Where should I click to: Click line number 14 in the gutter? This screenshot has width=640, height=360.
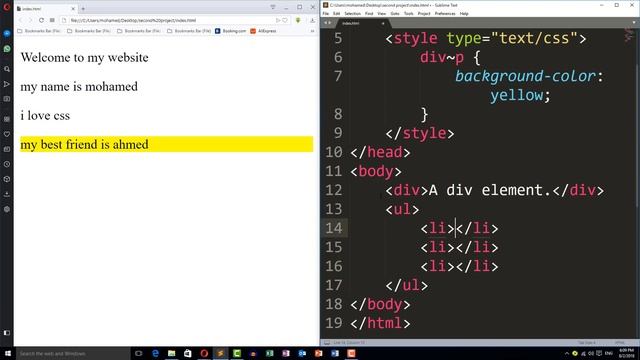[x=334, y=228]
